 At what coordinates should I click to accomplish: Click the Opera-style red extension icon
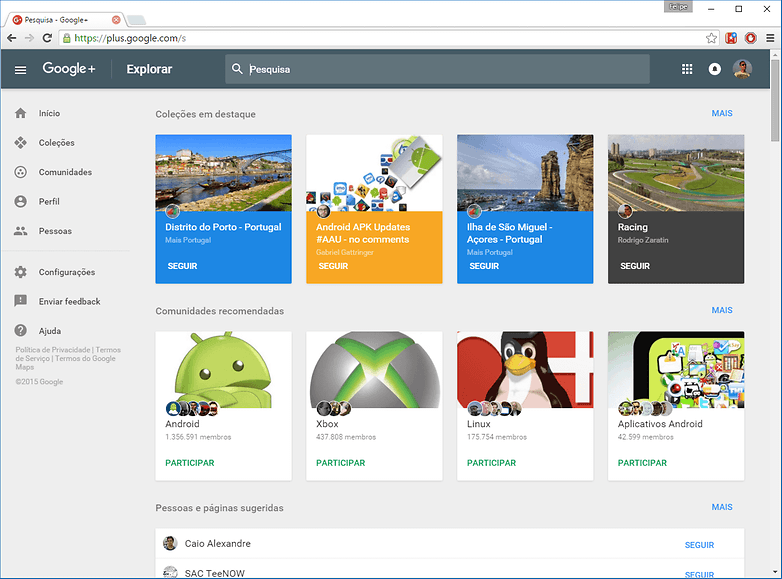(751, 38)
